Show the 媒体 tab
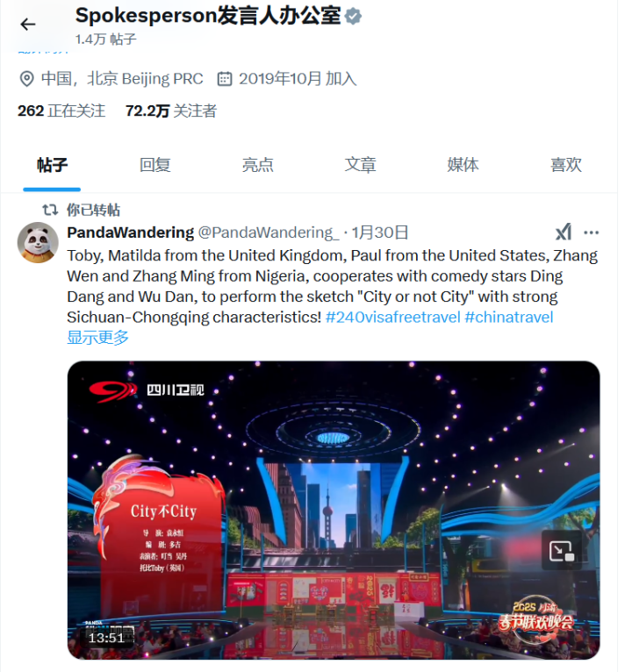The width and height of the screenshot is (632, 672). [463, 165]
